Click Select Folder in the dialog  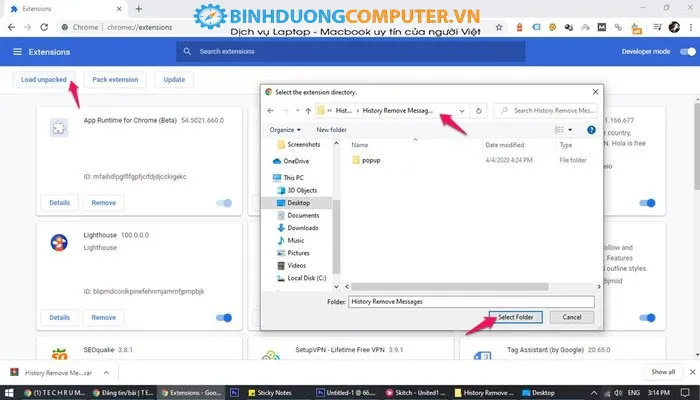coord(516,317)
